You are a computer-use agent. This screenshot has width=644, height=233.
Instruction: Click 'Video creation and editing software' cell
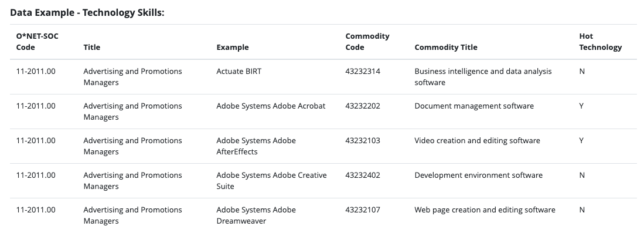pyautogui.click(x=477, y=140)
